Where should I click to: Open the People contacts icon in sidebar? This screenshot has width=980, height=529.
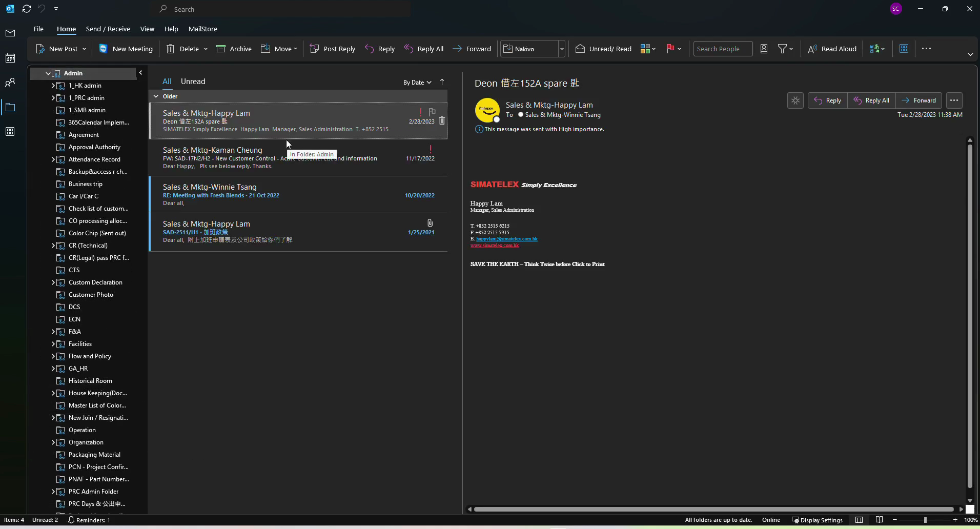10,83
